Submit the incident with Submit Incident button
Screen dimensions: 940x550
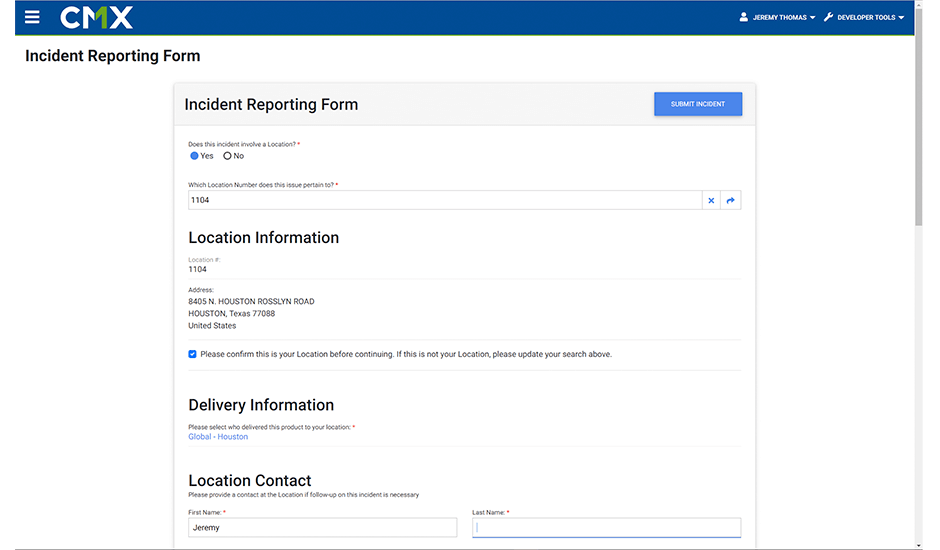point(698,104)
